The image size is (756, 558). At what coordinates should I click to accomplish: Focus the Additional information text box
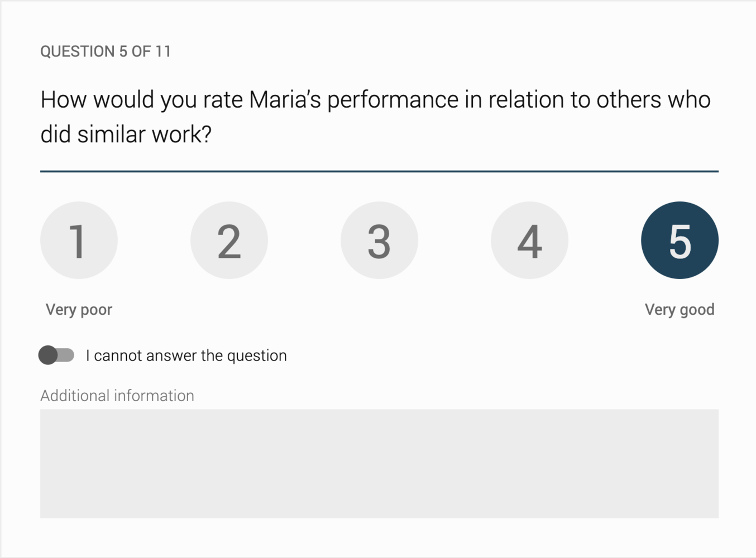[x=379, y=463]
